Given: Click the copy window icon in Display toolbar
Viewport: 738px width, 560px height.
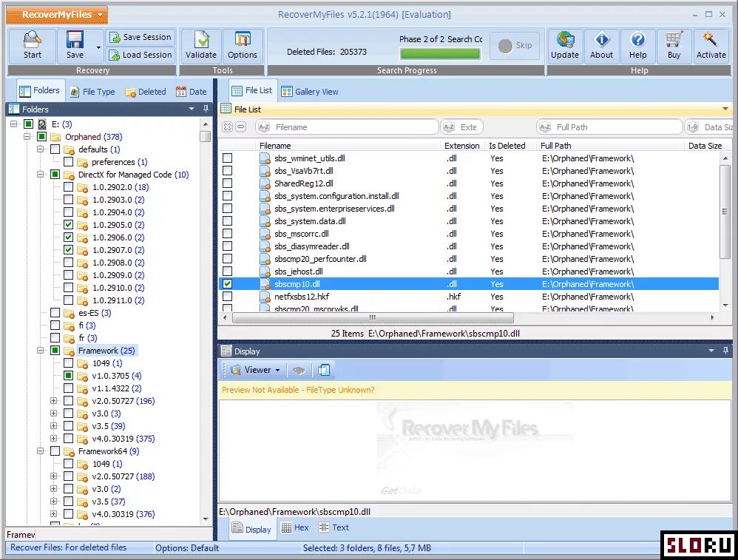Looking at the screenshot, I should [x=324, y=370].
